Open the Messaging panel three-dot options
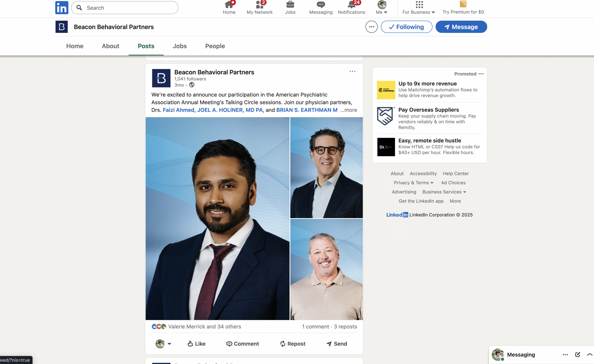Image resolution: width=594 pixels, height=364 pixels. coord(565,354)
